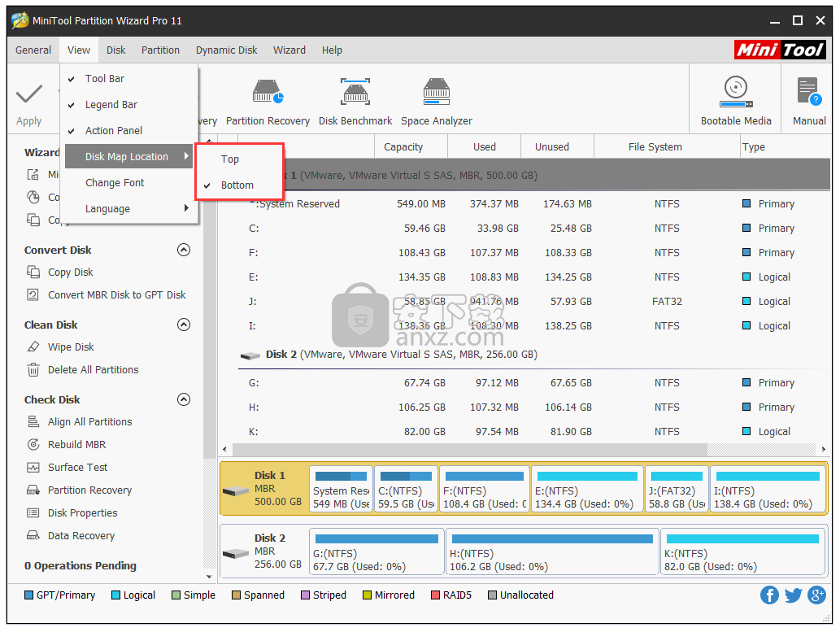Open the Manual help icon
Image resolution: width=840 pixels, height=632 pixels.
click(x=808, y=92)
